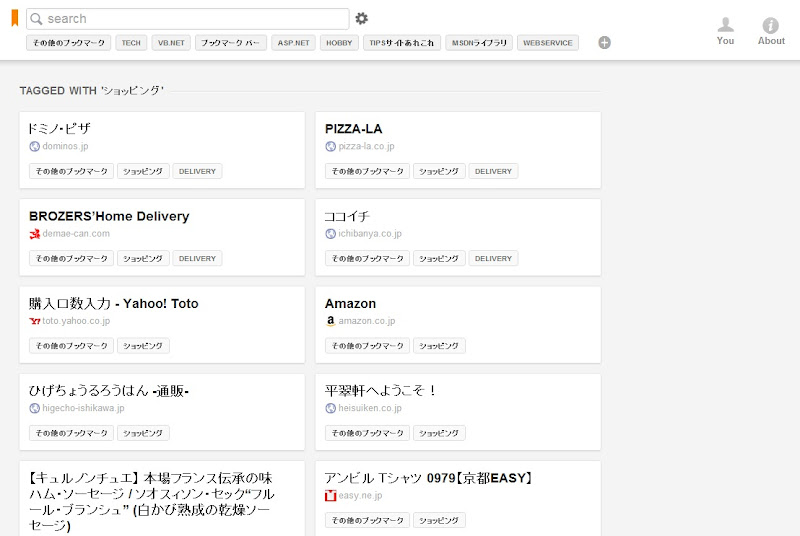Click DELIVERY tag on PIZZA-LA card
Screen dimensions: 800x536
493,171
